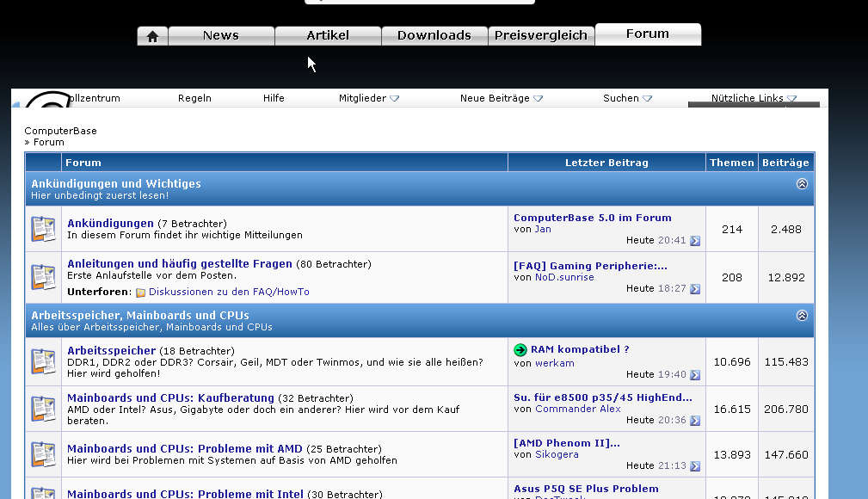This screenshot has height=499, width=868.
Task: Open Anleitungen und häufig gestellte Fragen forum
Action: click(x=179, y=263)
